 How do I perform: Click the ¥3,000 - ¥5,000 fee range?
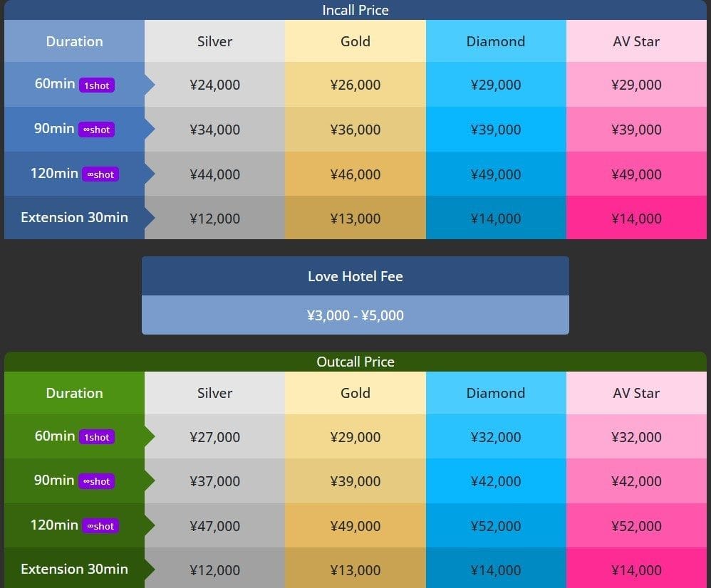tap(355, 315)
